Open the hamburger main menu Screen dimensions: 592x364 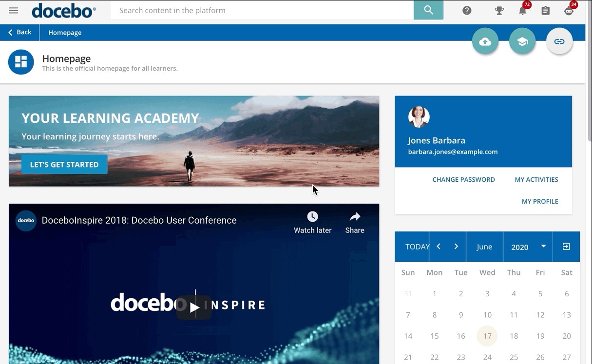coord(14,10)
